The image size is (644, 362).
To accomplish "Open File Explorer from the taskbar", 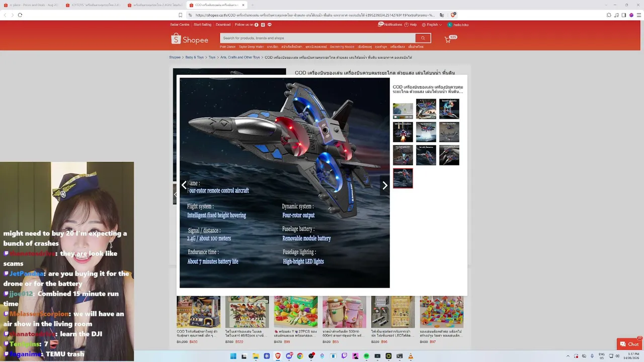I will (256, 356).
